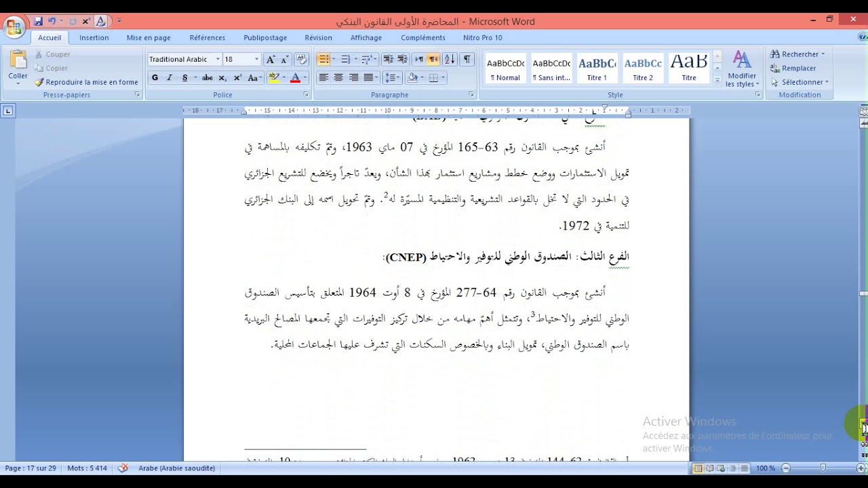Increase paragraph indent
Screen dimensions: 868x488
[402, 60]
